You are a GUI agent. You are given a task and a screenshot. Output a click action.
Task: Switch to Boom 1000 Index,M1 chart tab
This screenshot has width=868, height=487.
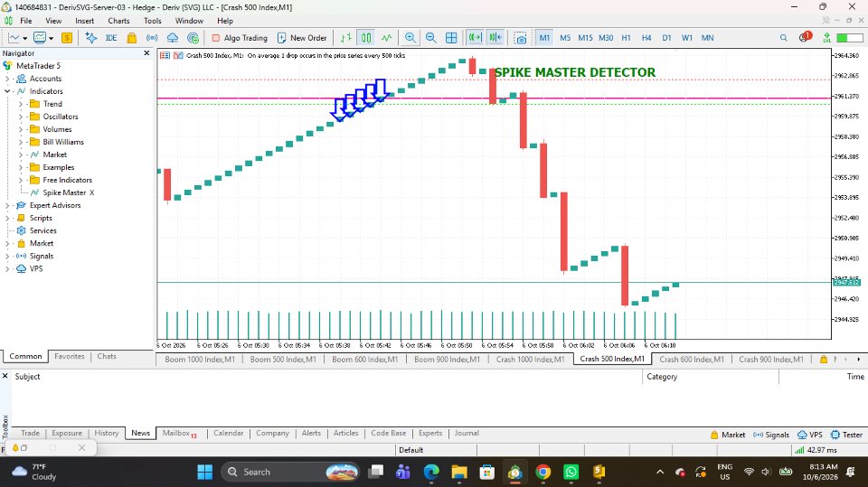[200, 360]
